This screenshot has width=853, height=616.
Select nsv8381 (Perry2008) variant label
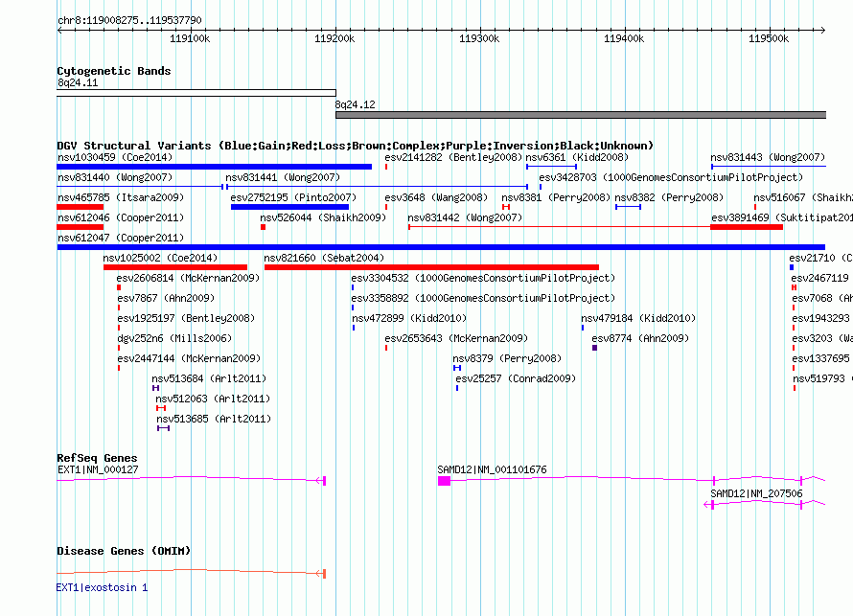[x=556, y=197]
